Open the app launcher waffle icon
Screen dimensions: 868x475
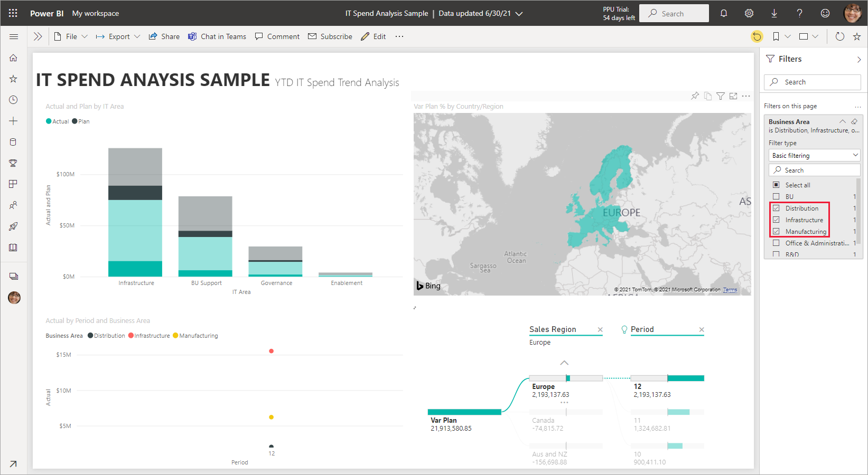[x=13, y=13]
